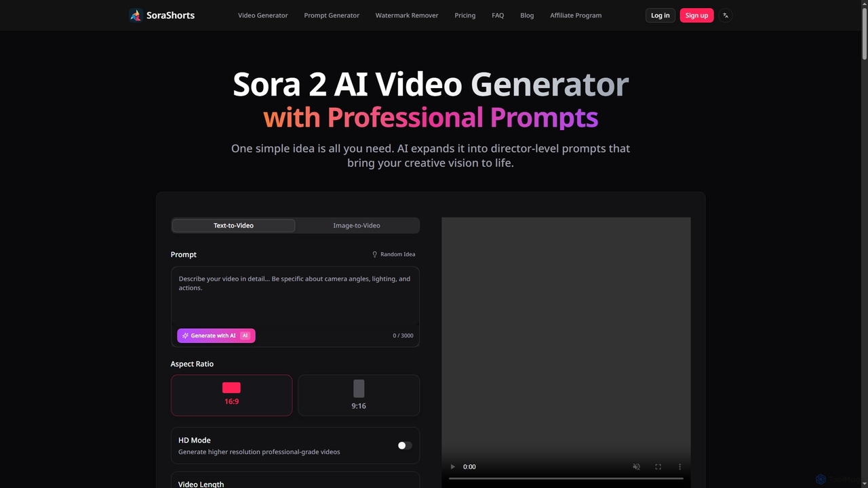The width and height of the screenshot is (868, 488).
Task: Toggle the HD Mode switch
Action: coord(405,445)
